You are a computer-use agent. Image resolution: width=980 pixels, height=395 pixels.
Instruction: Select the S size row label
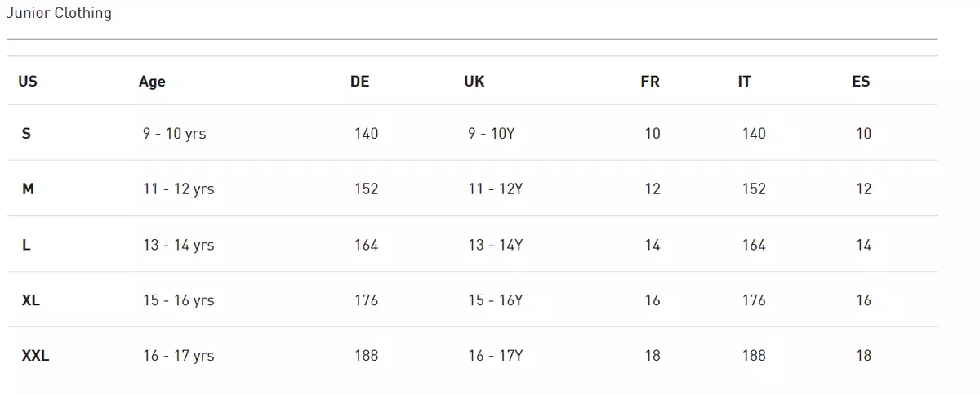pyautogui.click(x=26, y=134)
